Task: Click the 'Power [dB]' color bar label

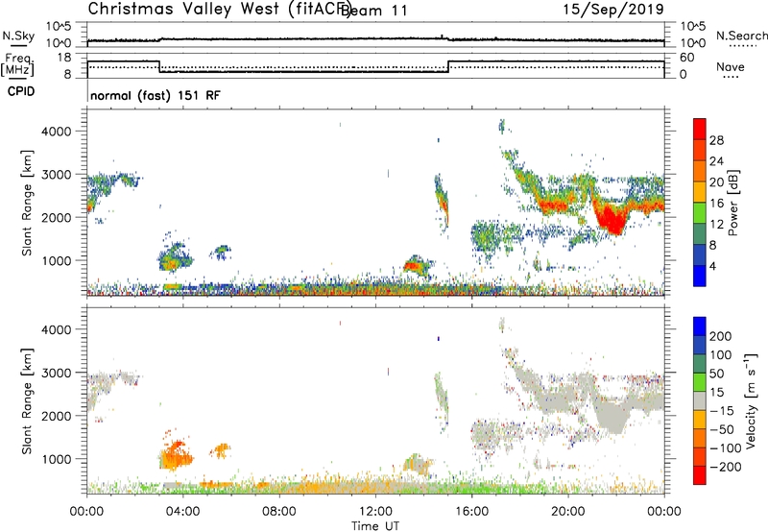Action: [732, 203]
